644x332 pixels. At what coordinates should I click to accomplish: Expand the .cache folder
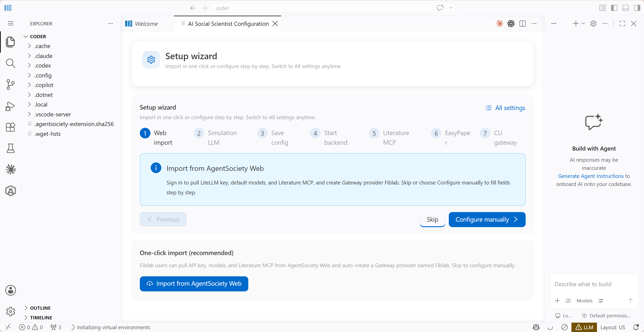click(x=70, y=46)
